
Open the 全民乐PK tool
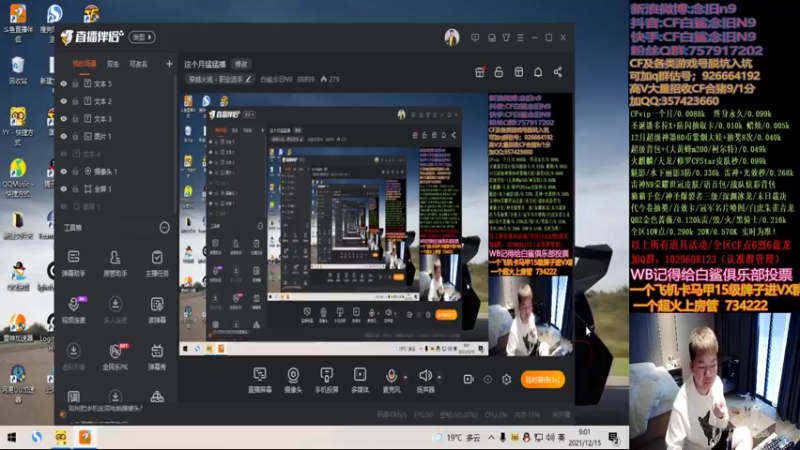point(115,356)
